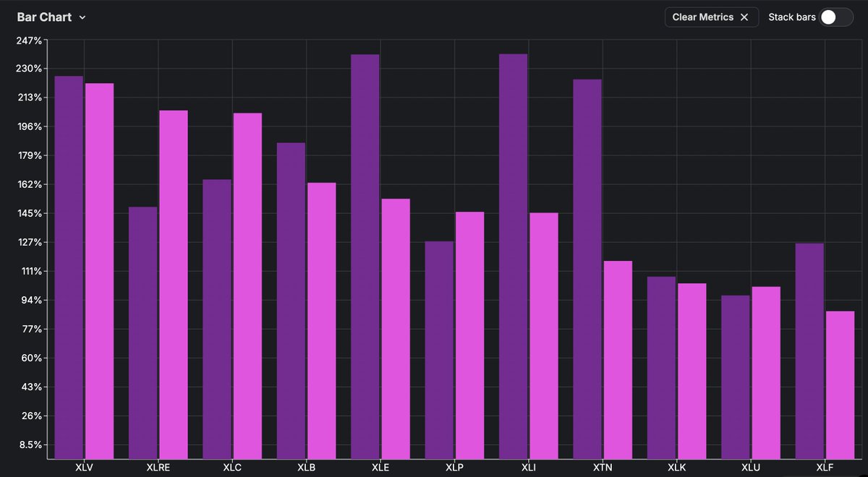Click the XLE axis label
Image resolution: width=868 pixels, height=477 pixels.
point(380,468)
